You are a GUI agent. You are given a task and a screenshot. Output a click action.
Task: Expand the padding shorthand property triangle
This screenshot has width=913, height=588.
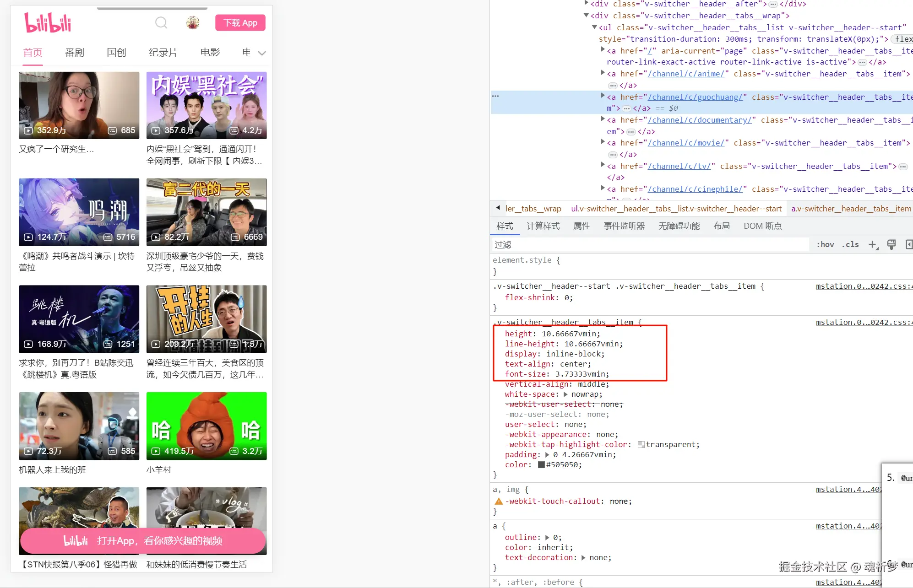coord(547,455)
